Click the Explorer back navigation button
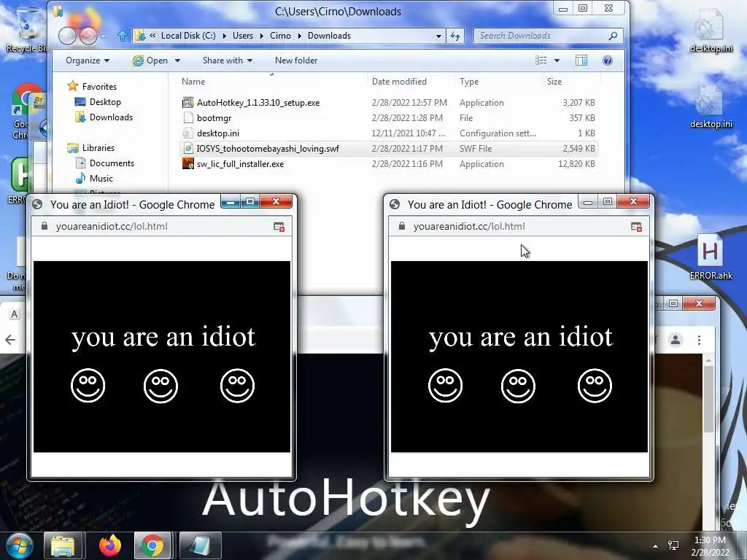The width and height of the screenshot is (747, 560). (67, 36)
